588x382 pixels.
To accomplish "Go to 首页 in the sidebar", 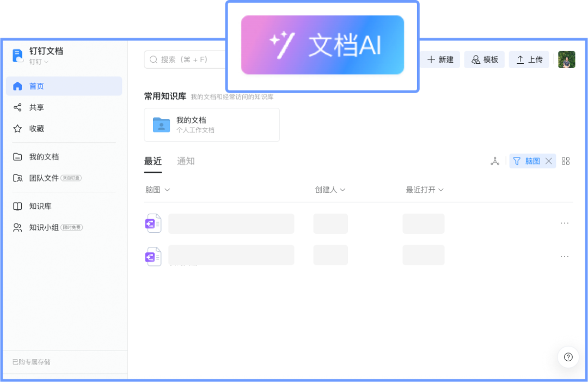I will 64,86.
